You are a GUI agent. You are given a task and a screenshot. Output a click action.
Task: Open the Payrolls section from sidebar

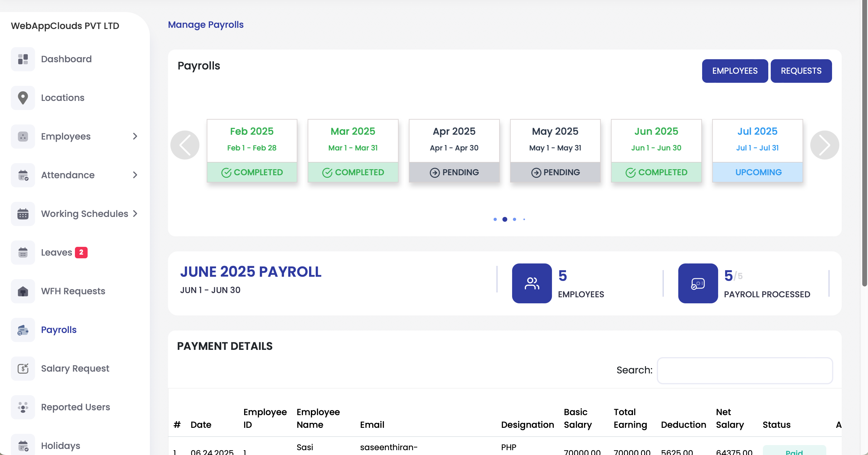pyautogui.click(x=59, y=330)
